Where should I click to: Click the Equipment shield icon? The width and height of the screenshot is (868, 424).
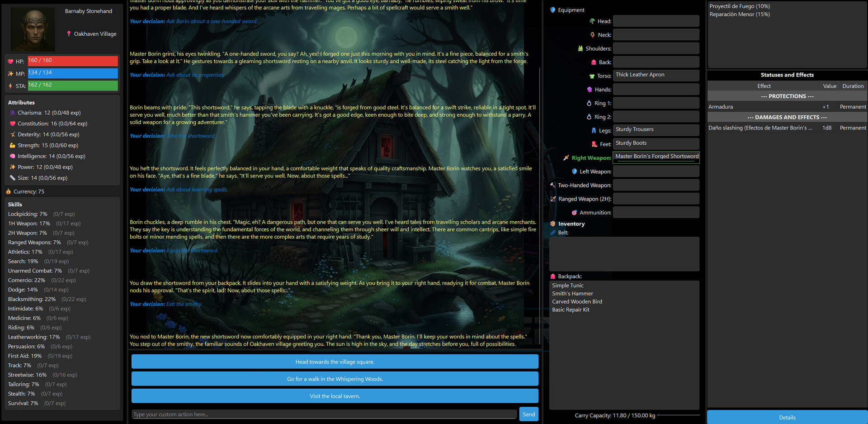[x=552, y=10]
